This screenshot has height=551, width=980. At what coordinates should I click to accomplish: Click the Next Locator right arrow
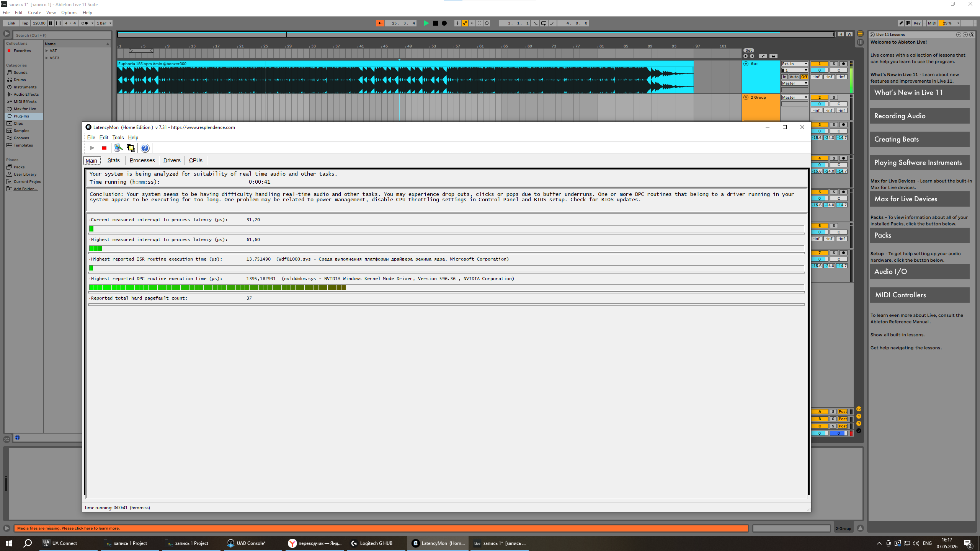[752, 56]
